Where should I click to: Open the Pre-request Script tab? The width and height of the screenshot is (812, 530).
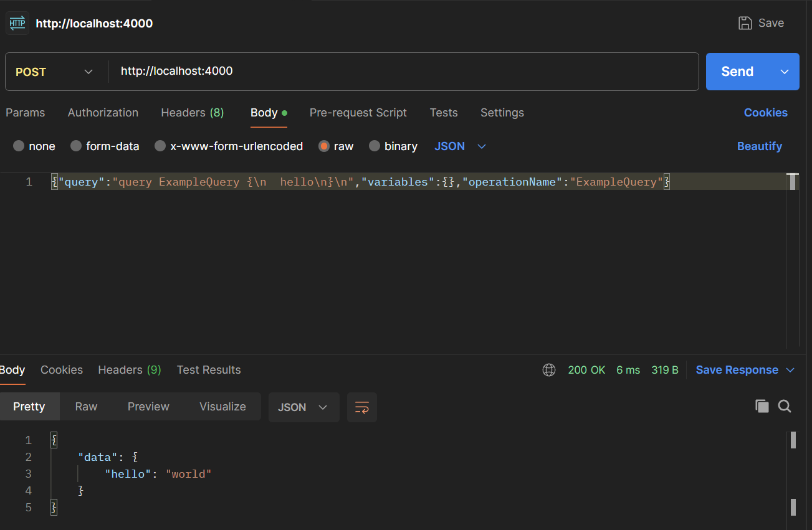[358, 113]
